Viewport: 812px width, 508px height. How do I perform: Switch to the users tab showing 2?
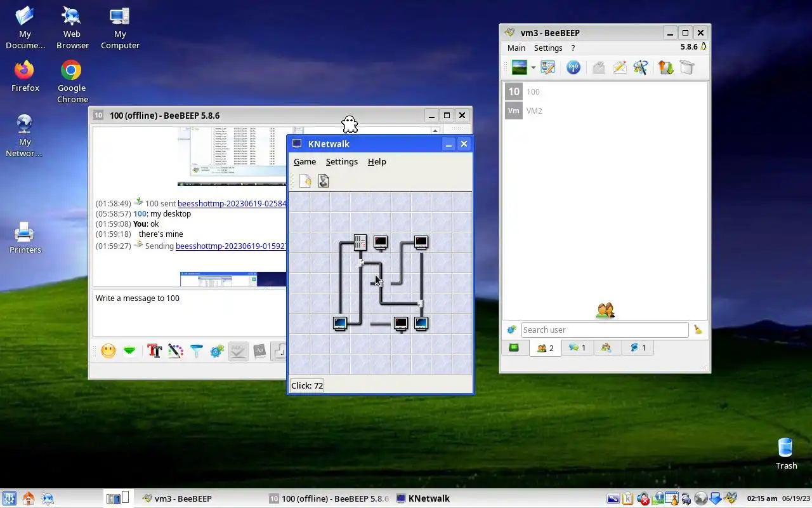(x=546, y=348)
